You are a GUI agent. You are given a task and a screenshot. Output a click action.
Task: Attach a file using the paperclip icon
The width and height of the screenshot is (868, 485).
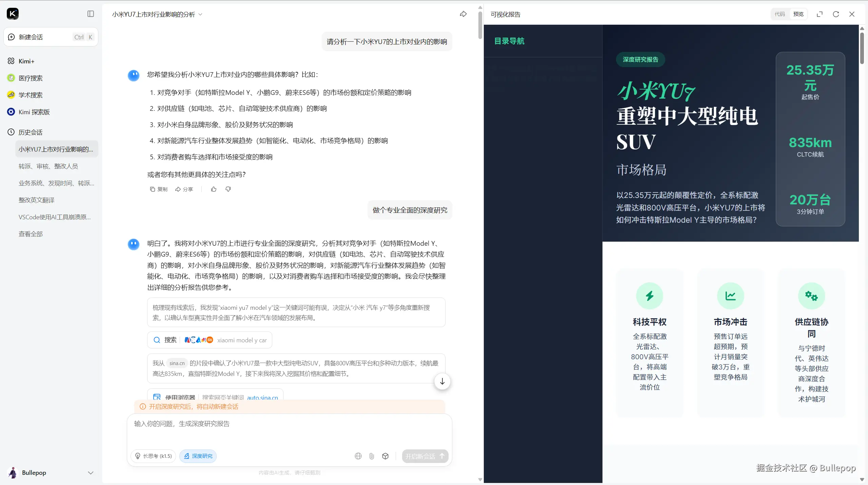point(371,456)
